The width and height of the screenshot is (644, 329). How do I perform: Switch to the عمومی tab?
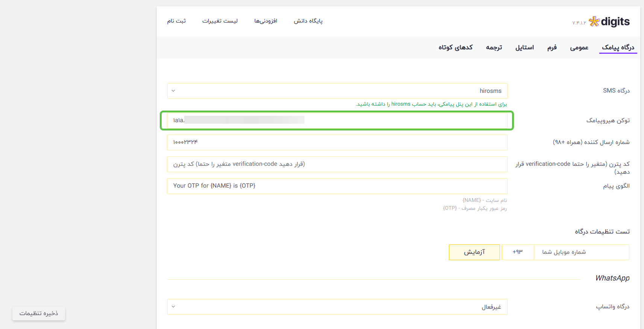click(x=579, y=47)
